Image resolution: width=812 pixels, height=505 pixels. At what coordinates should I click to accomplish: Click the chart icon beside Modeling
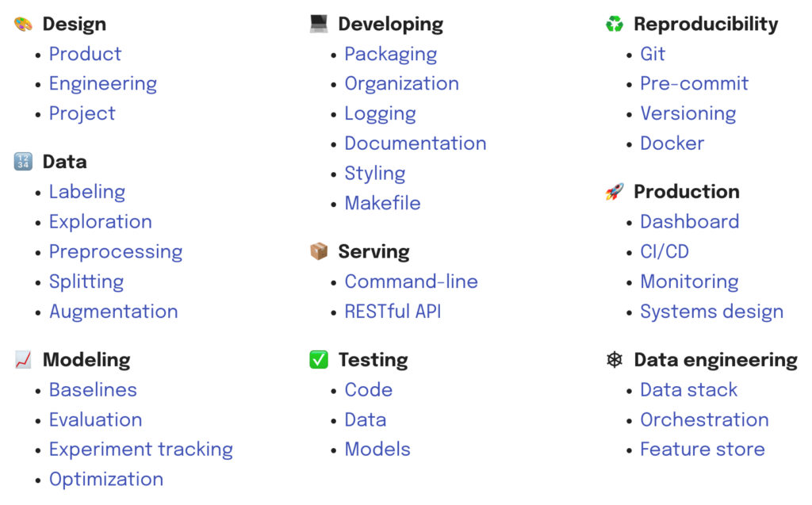pos(23,359)
